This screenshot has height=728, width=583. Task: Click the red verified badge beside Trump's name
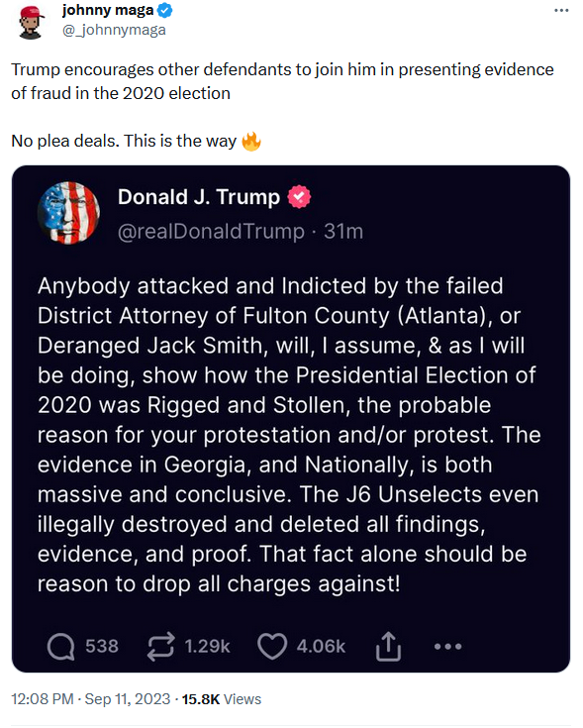(299, 197)
